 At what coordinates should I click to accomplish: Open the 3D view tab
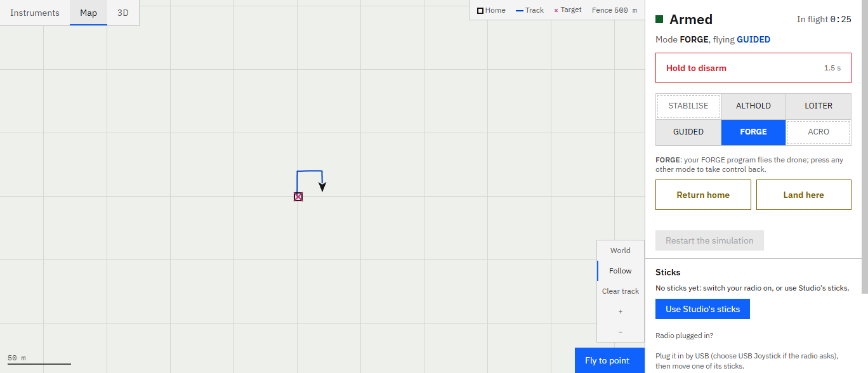(123, 13)
